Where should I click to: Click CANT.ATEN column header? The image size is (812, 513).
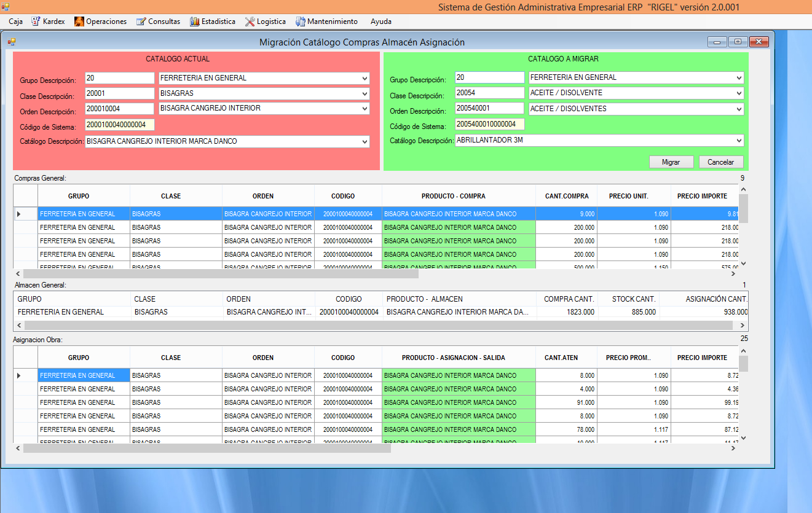pyautogui.click(x=566, y=358)
